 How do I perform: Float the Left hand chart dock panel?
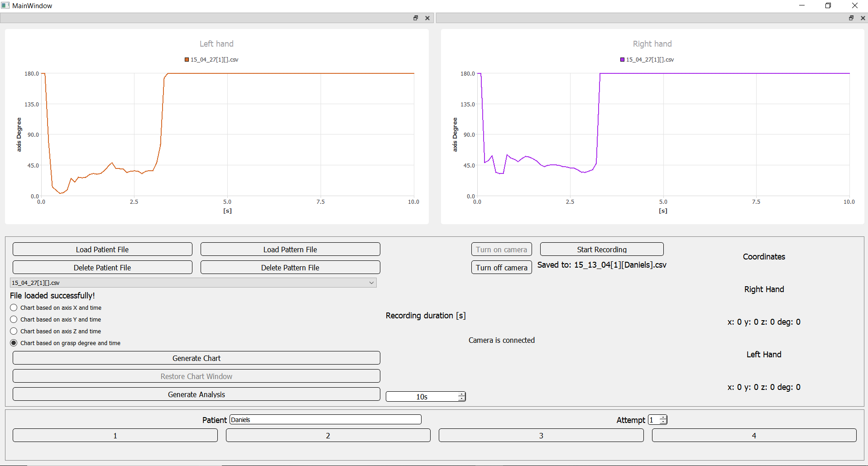pos(416,18)
